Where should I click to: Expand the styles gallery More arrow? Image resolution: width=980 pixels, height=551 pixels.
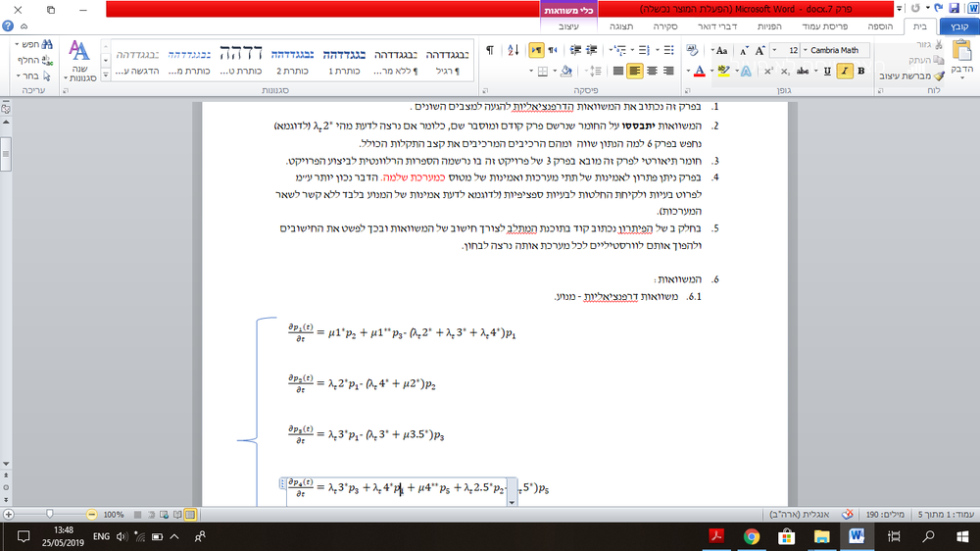(x=106, y=75)
